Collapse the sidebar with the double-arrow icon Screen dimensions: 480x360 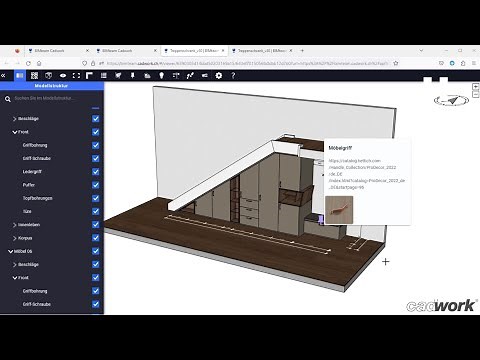3,76
